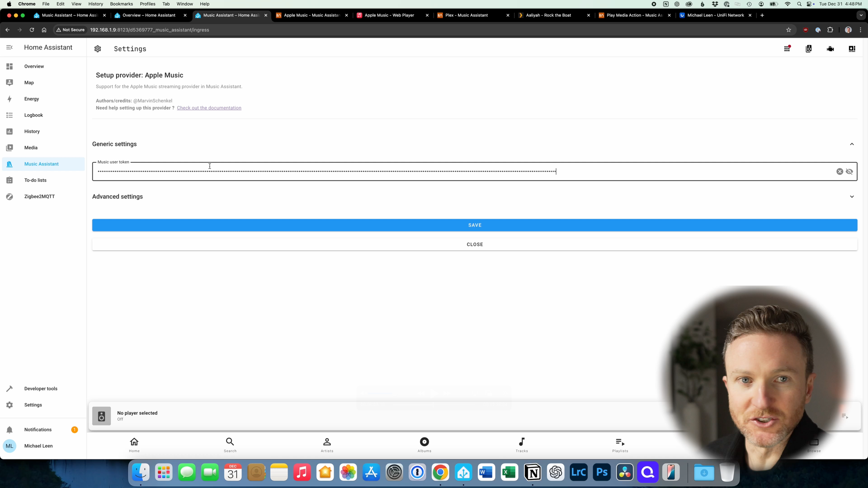Toggle visibility of the Music user token
The height and width of the screenshot is (488, 868).
(x=850, y=171)
